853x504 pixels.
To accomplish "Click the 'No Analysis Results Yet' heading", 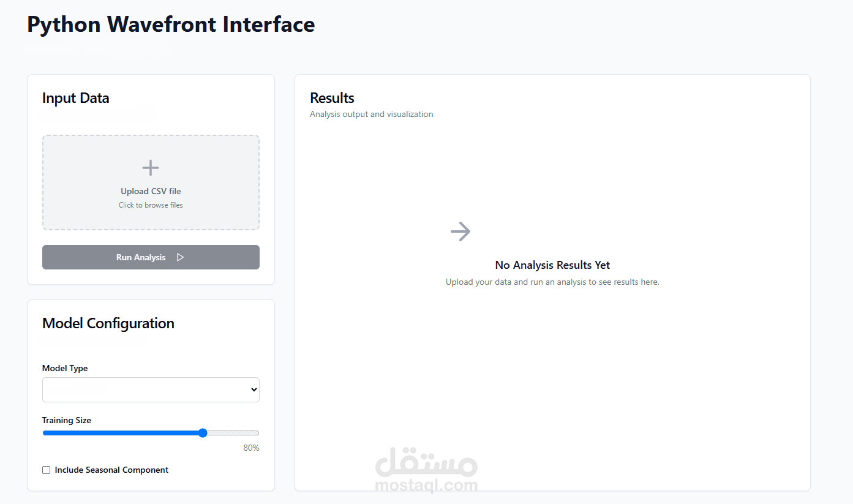I will [552, 265].
